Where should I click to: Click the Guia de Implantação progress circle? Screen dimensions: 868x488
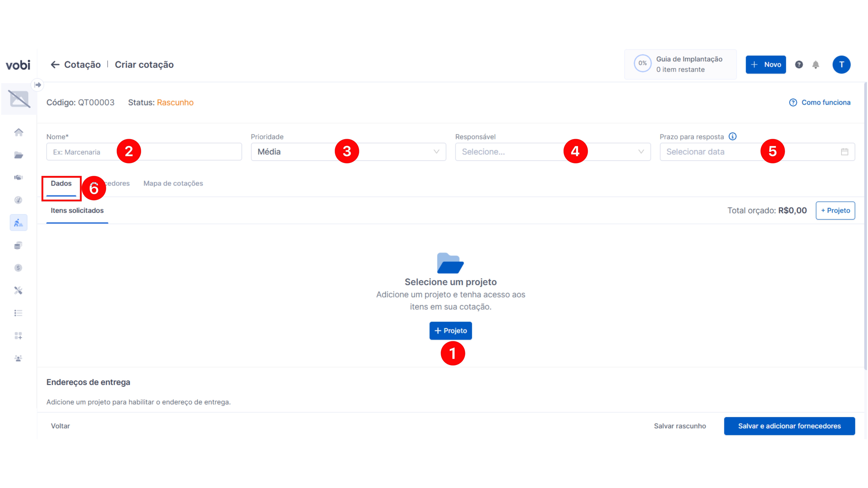click(x=643, y=63)
